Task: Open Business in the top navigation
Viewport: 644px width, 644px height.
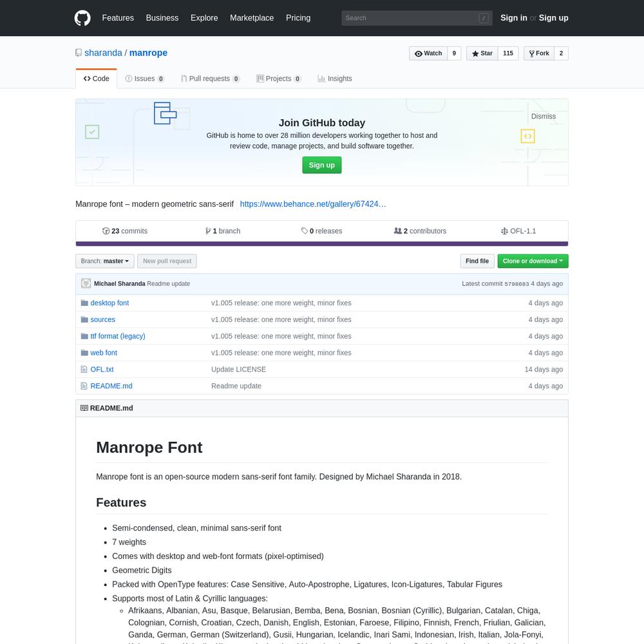Action: (x=162, y=18)
